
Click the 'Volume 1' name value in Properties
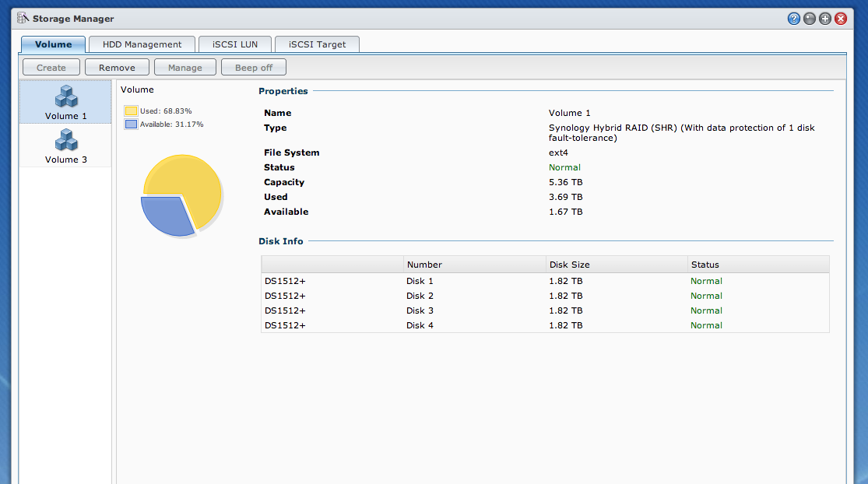tap(569, 113)
